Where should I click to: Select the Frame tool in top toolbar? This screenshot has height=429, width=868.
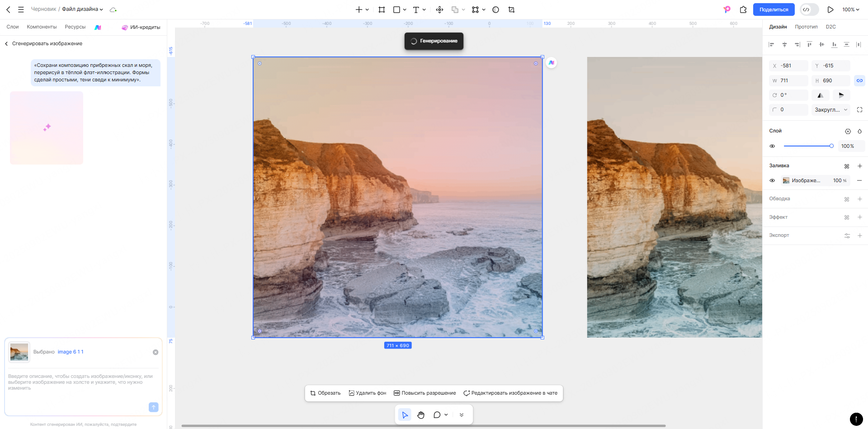point(382,9)
